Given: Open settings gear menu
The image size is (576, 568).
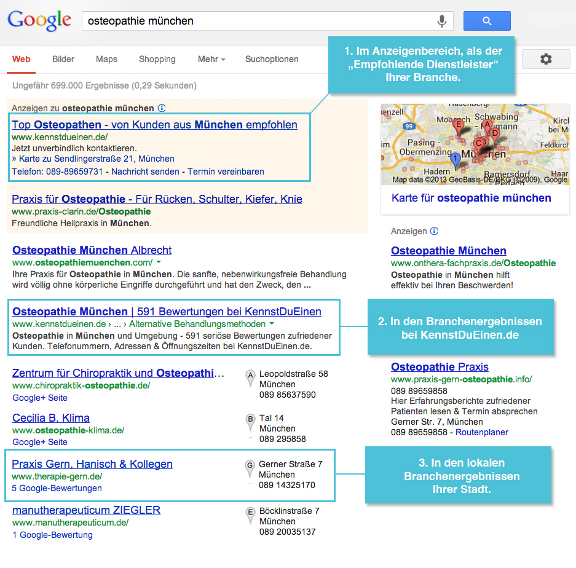Looking at the screenshot, I should [x=546, y=59].
